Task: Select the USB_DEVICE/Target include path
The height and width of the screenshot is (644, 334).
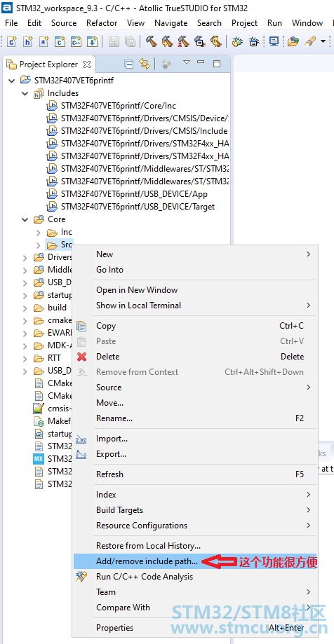Action: click(x=138, y=207)
